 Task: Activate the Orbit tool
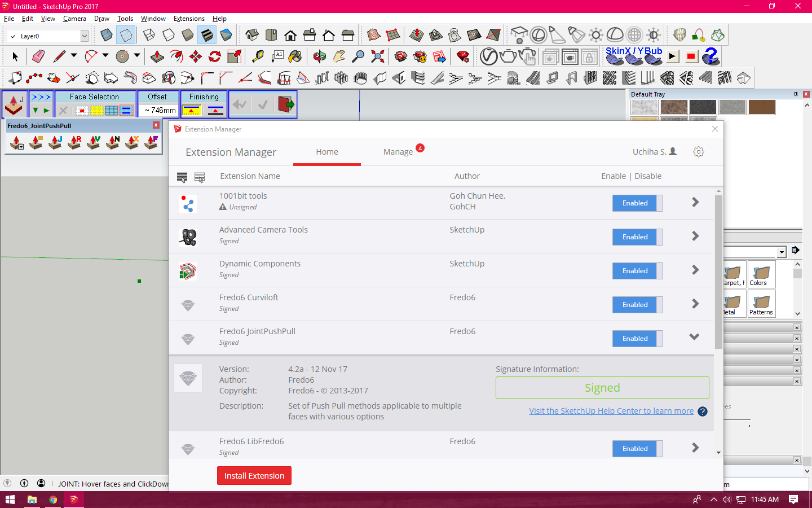320,56
